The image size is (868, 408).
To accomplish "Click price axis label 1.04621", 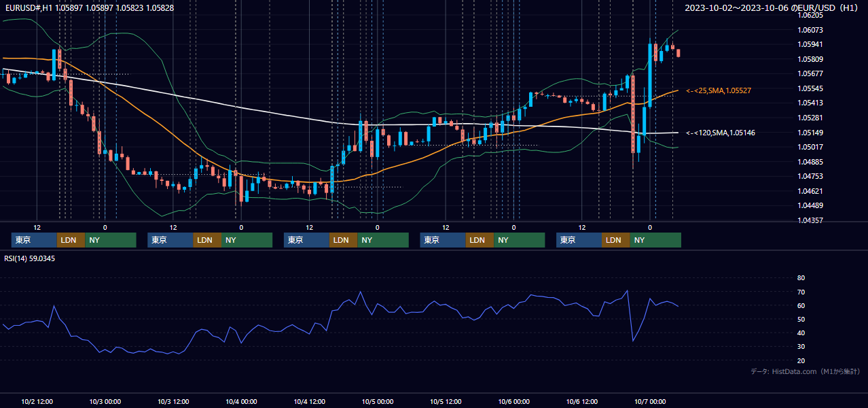I will tap(810, 192).
